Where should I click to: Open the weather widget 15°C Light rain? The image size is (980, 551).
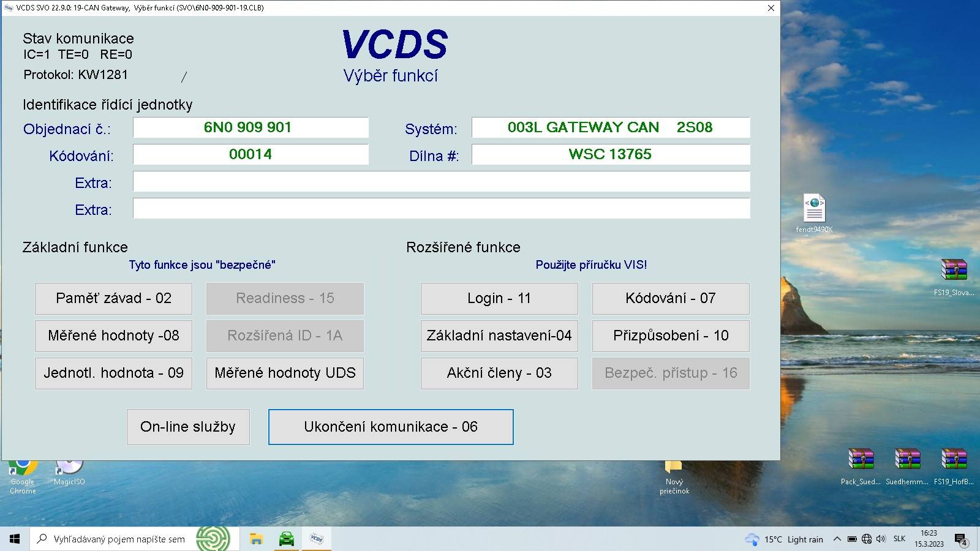[x=784, y=539]
